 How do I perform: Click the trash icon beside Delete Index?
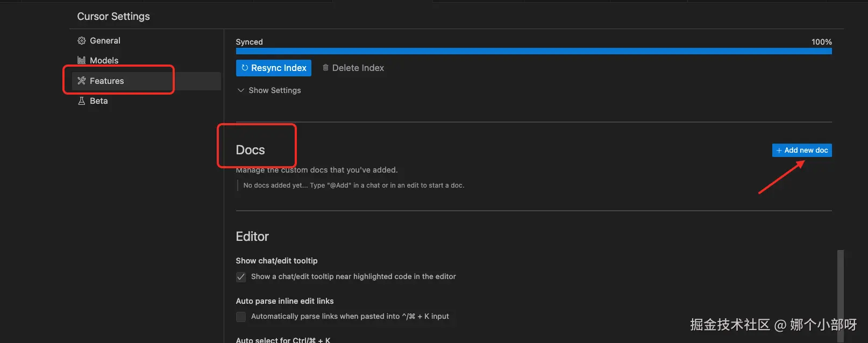point(325,68)
